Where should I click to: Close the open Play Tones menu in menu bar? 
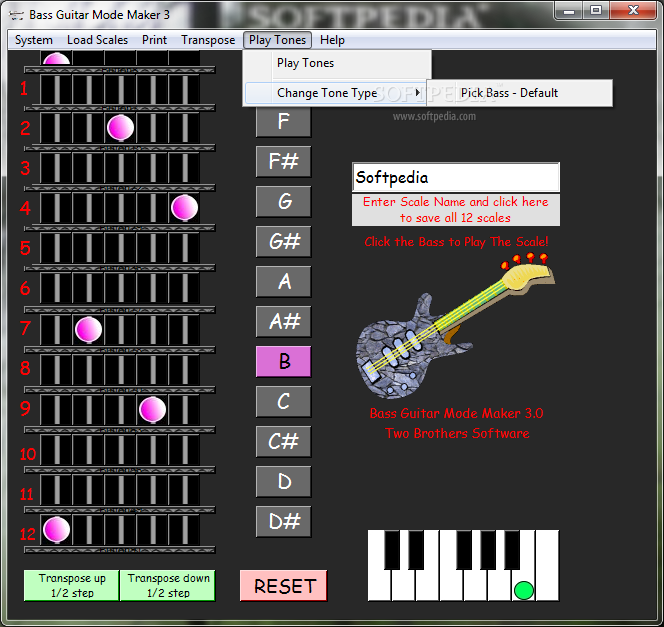click(x=277, y=40)
